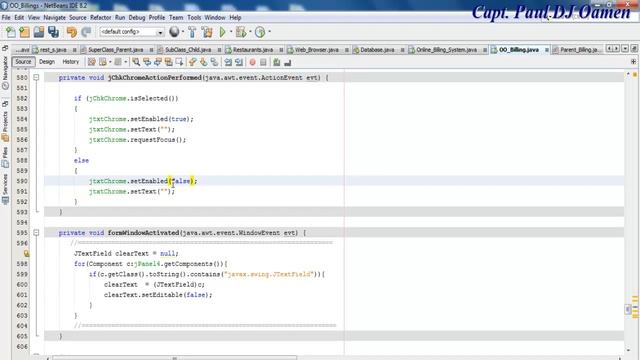640x360 pixels.
Task: Switch to Restaurants.java tab
Action: click(x=253, y=50)
